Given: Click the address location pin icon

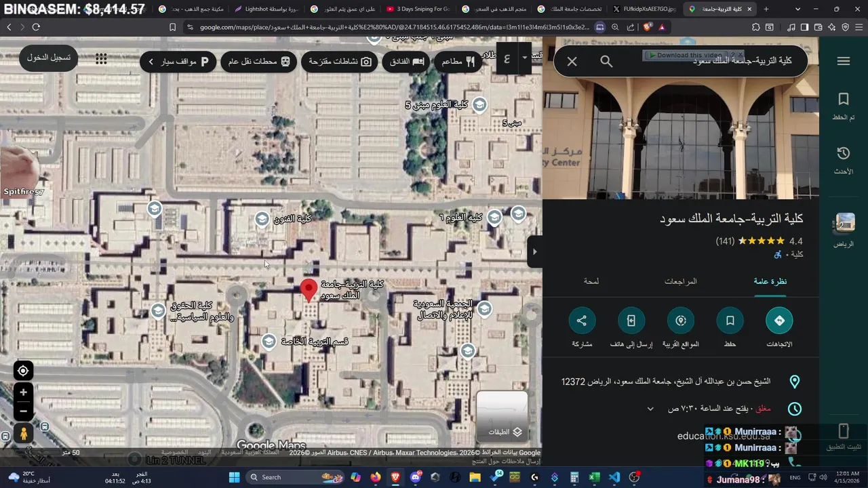Looking at the screenshot, I should [x=794, y=382].
